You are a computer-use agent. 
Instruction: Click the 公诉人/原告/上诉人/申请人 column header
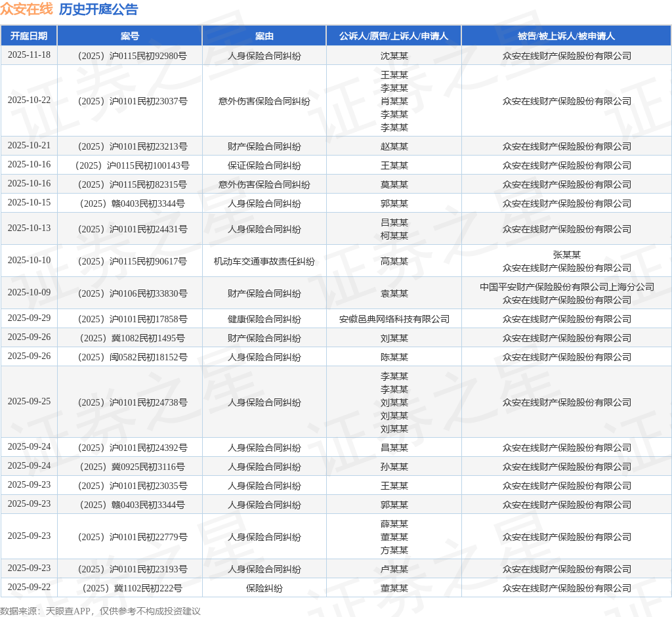[394, 36]
